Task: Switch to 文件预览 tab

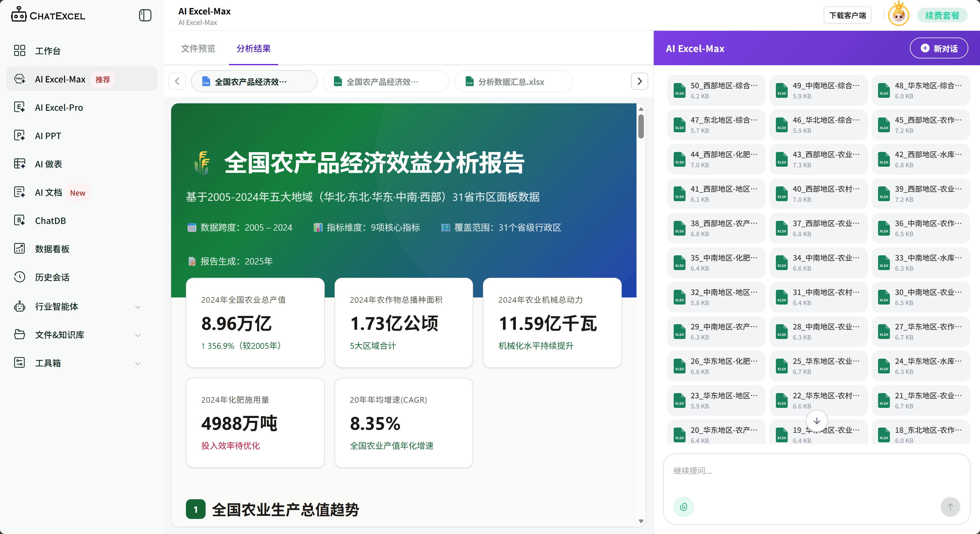Action: (x=198, y=49)
